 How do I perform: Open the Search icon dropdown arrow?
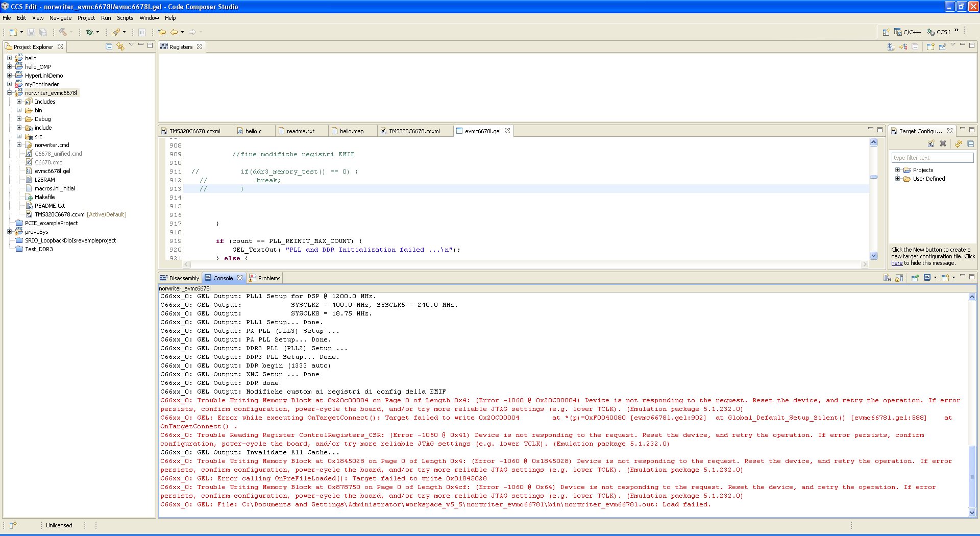coord(124,32)
